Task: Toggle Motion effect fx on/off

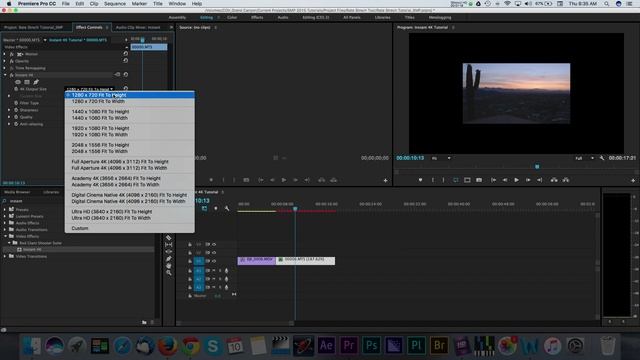Action: click(x=12, y=54)
